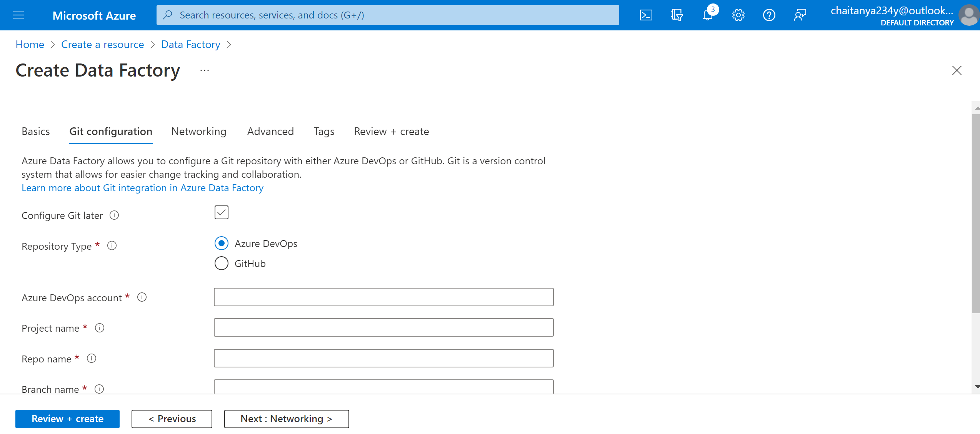980x434 pixels.
Task: Click the Previous button
Action: pos(172,419)
